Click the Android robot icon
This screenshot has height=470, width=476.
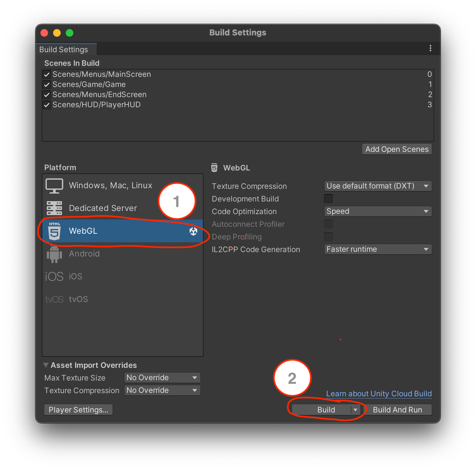point(54,254)
